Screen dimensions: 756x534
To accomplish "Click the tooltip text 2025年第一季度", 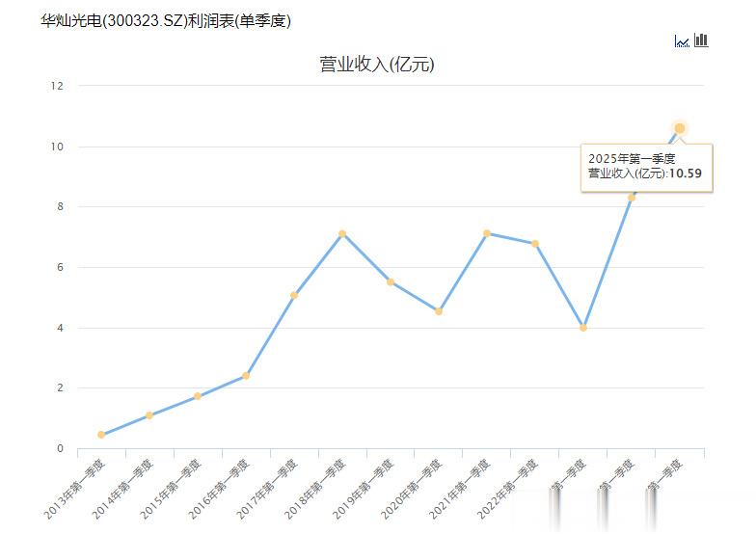I will (x=632, y=158).
